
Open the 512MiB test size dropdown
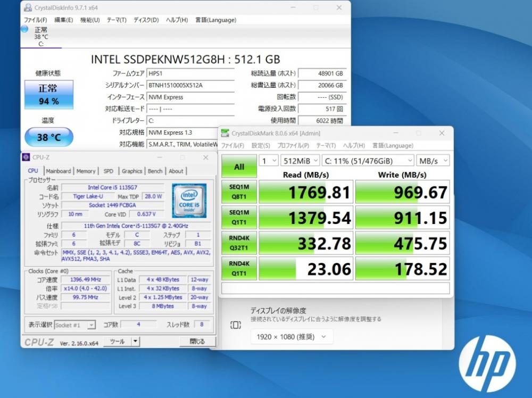pos(300,161)
